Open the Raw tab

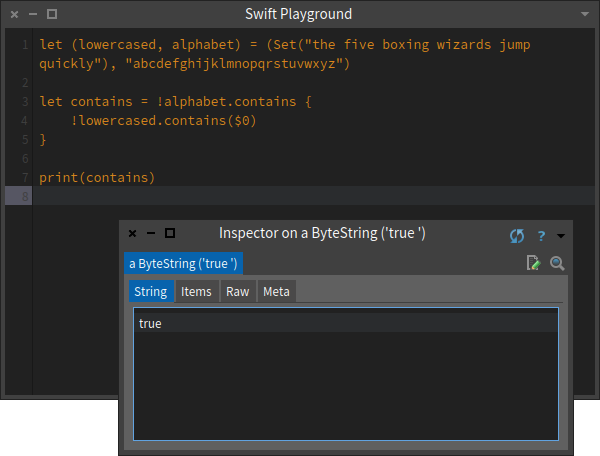tap(238, 292)
